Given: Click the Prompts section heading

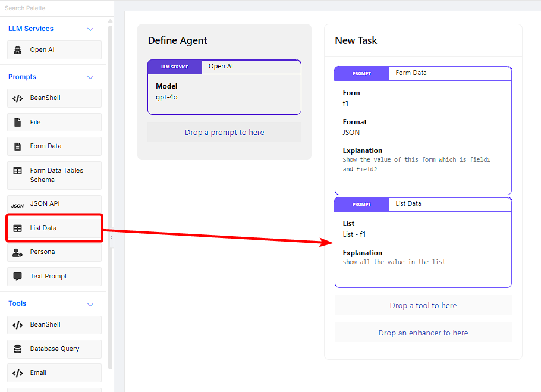Looking at the screenshot, I should (22, 77).
